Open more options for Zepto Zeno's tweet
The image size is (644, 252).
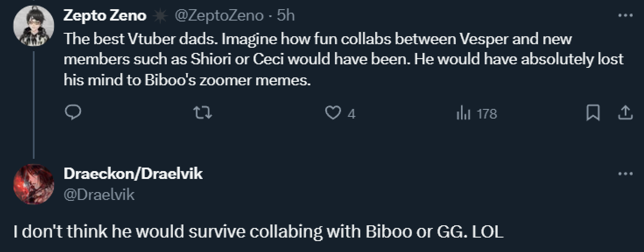point(625,16)
